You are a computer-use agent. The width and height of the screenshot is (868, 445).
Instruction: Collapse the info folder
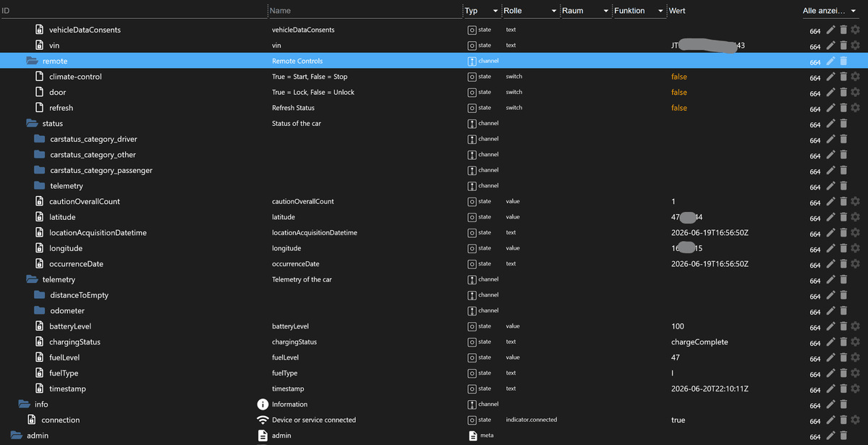[25, 404]
